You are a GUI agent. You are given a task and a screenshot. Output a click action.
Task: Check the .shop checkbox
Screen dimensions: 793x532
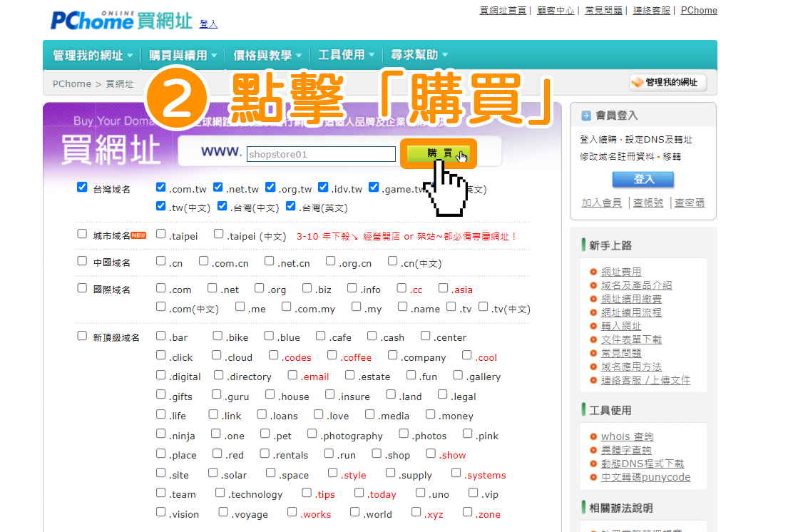click(x=377, y=453)
